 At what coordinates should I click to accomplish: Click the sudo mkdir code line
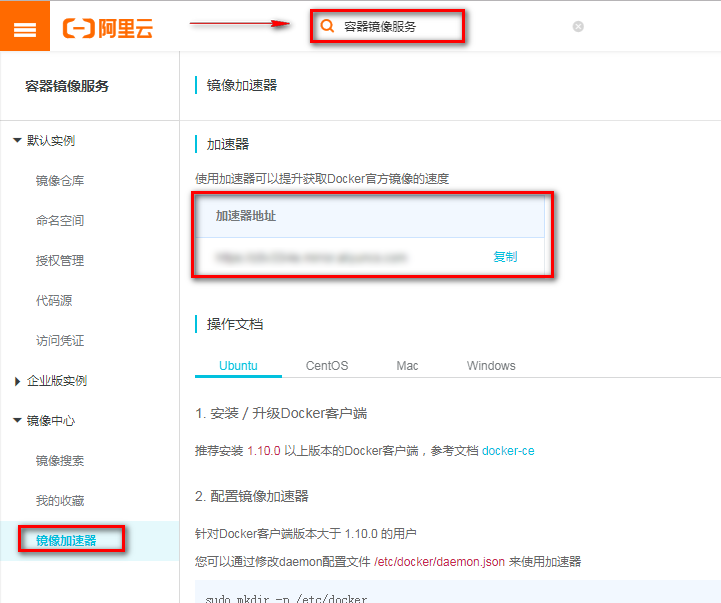(286, 598)
